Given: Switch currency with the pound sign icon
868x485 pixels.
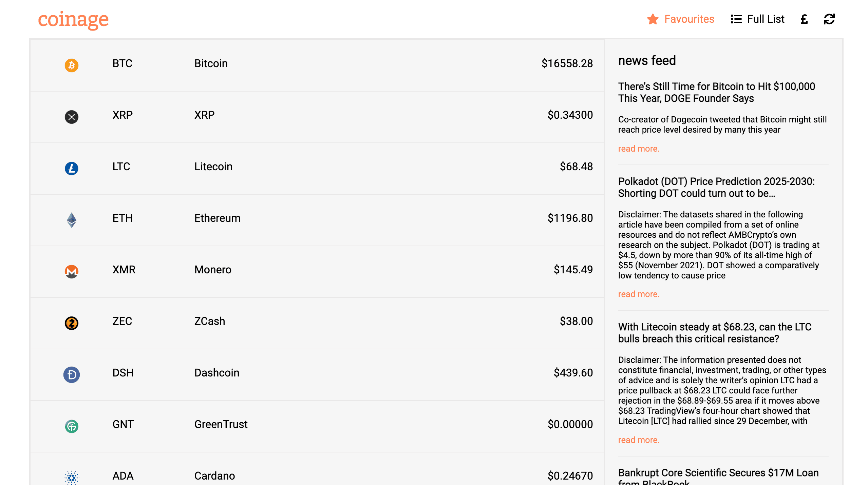Looking at the screenshot, I should click(x=804, y=19).
